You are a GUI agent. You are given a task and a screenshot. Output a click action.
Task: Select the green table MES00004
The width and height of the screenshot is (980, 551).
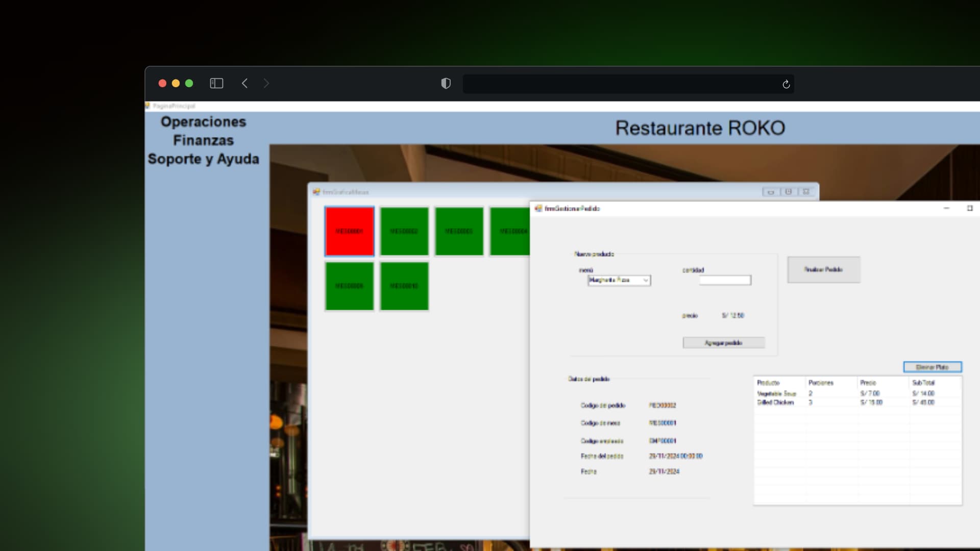point(510,231)
